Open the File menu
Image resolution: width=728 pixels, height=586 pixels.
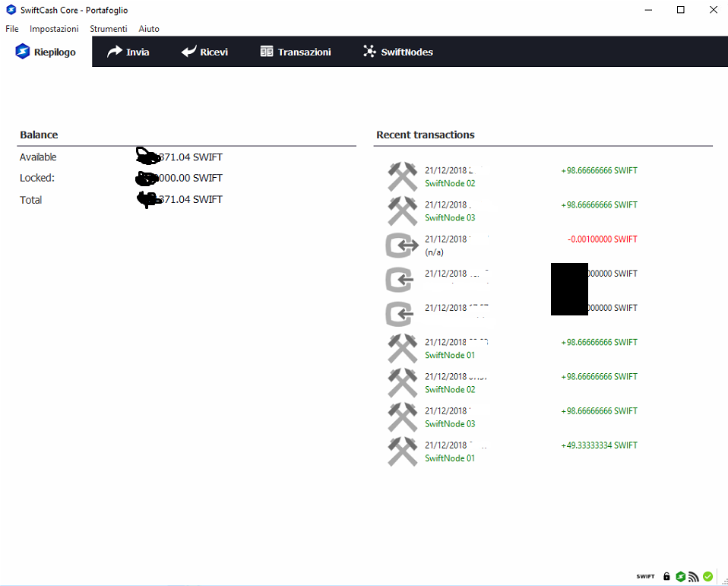(x=12, y=29)
